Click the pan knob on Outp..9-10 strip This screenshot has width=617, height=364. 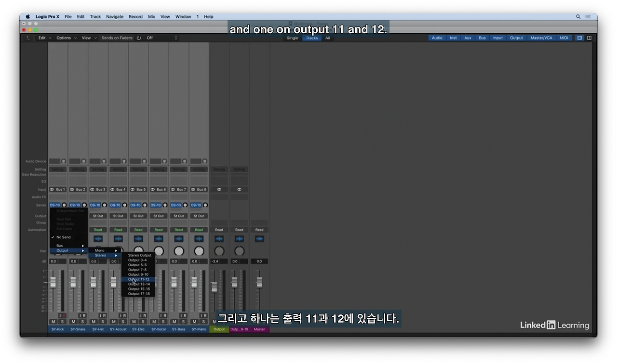coord(239,251)
